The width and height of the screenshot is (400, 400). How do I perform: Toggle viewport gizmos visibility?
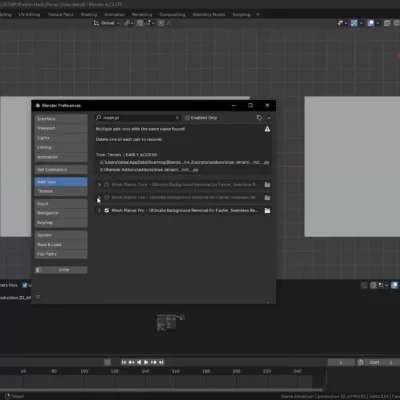click(354, 23)
